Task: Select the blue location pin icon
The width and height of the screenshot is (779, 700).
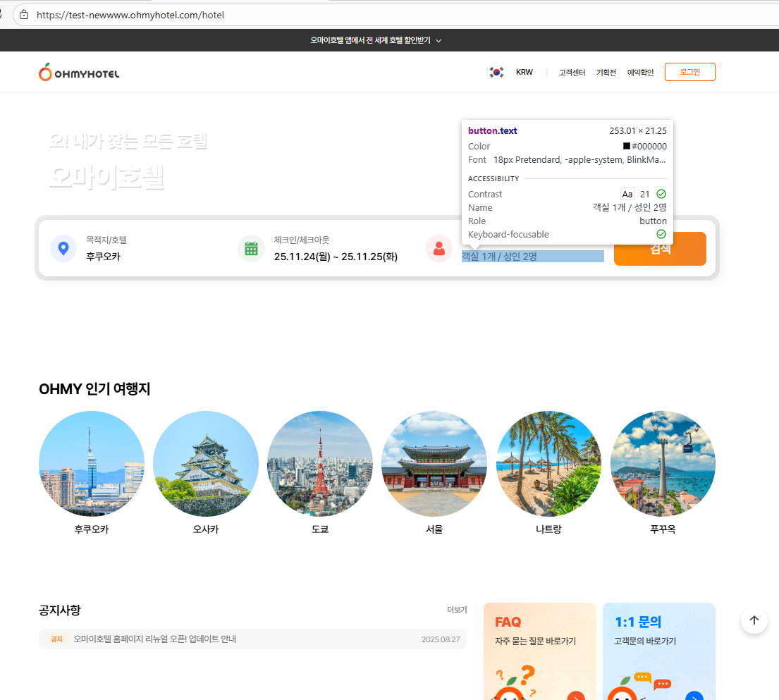Action: [63, 248]
